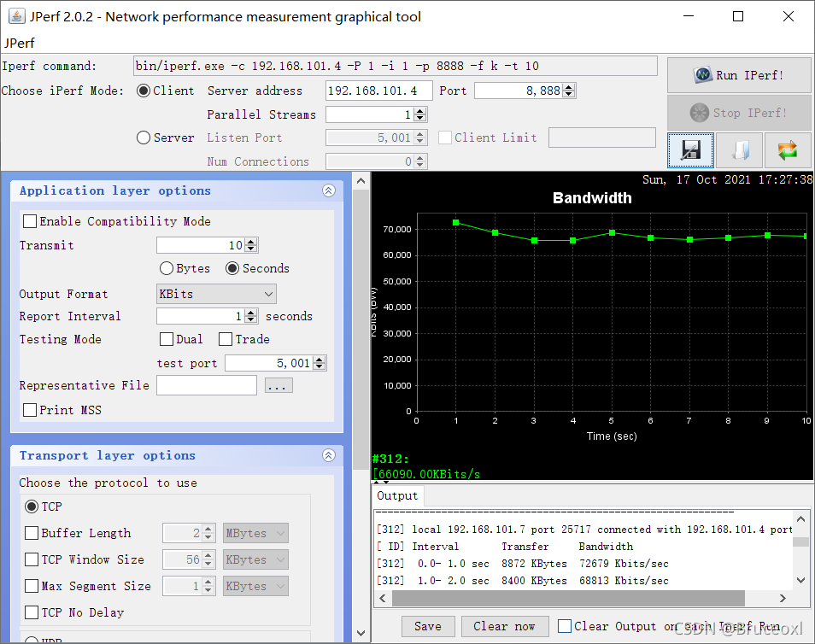815x644 pixels.
Task: Click the bandwidth data point at 5 seconds
Action: click(612, 232)
